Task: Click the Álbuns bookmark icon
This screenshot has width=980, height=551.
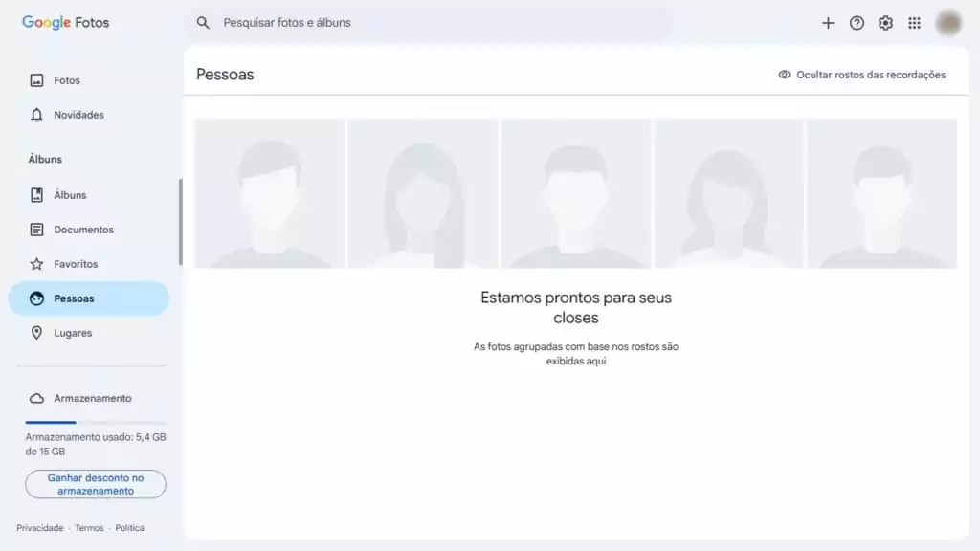Action: click(x=37, y=195)
